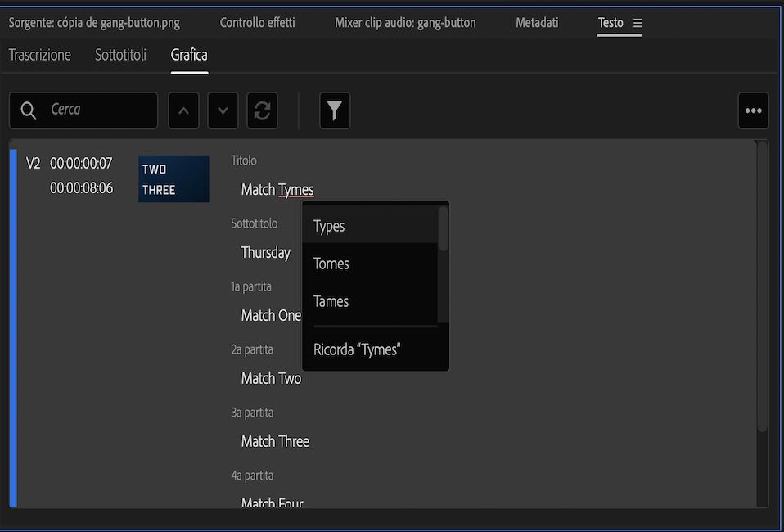Click the search magnifier icon
This screenshot has height=532, width=784.
[29, 110]
